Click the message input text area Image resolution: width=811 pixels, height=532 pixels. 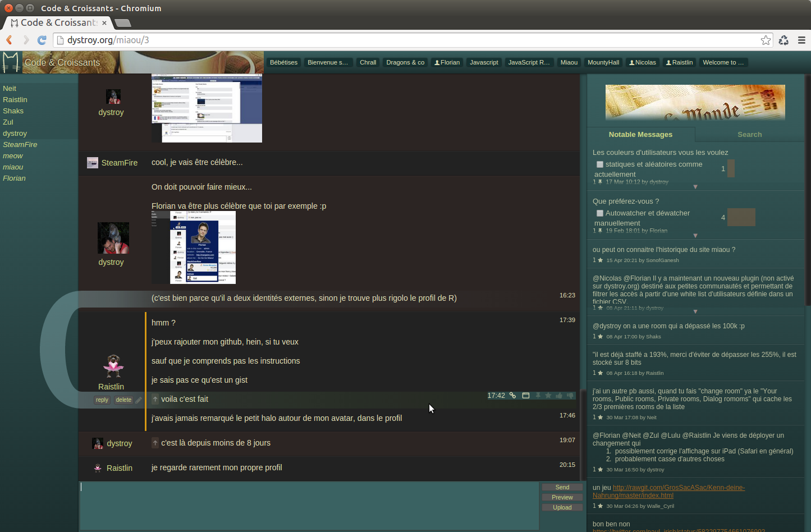[309, 506]
